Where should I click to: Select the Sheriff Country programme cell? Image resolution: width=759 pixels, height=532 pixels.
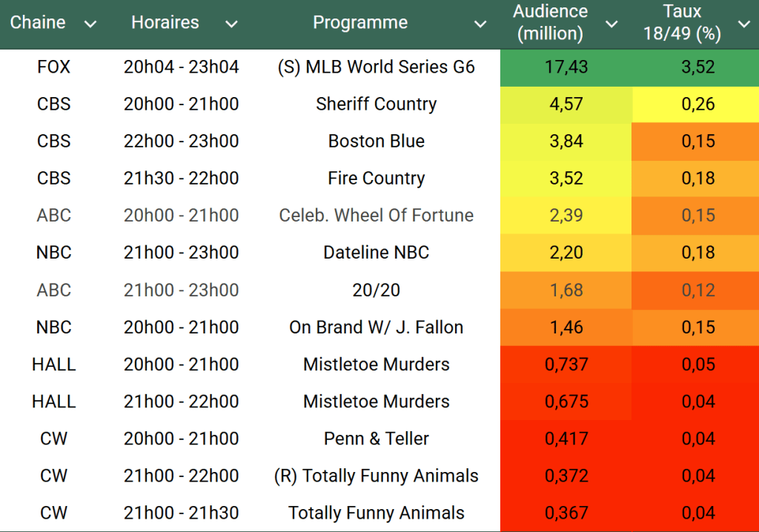tap(376, 104)
